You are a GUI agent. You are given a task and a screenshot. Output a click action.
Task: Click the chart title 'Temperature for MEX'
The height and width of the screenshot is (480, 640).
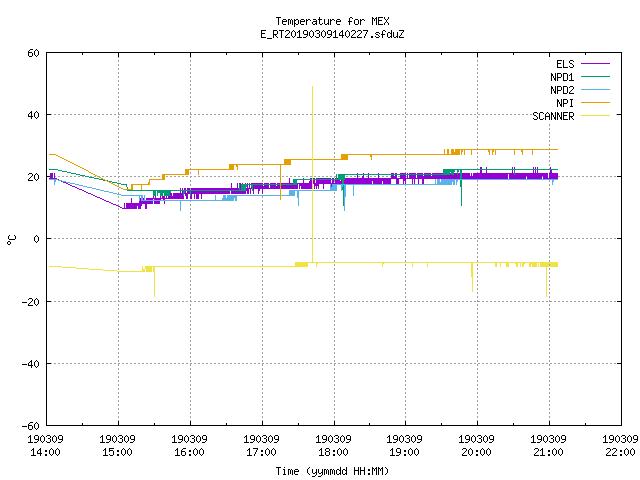pos(332,21)
